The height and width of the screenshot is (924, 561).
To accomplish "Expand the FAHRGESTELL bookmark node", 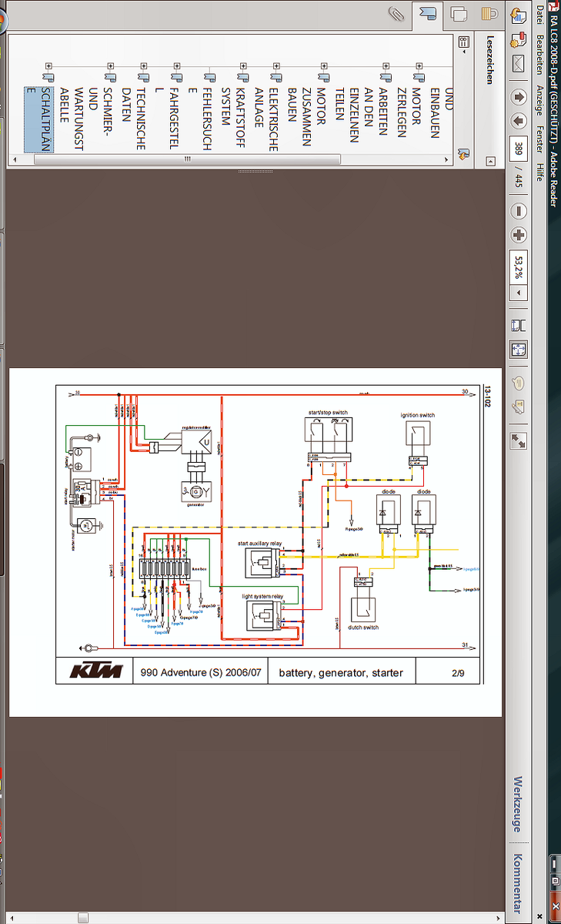I will click(176, 67).
